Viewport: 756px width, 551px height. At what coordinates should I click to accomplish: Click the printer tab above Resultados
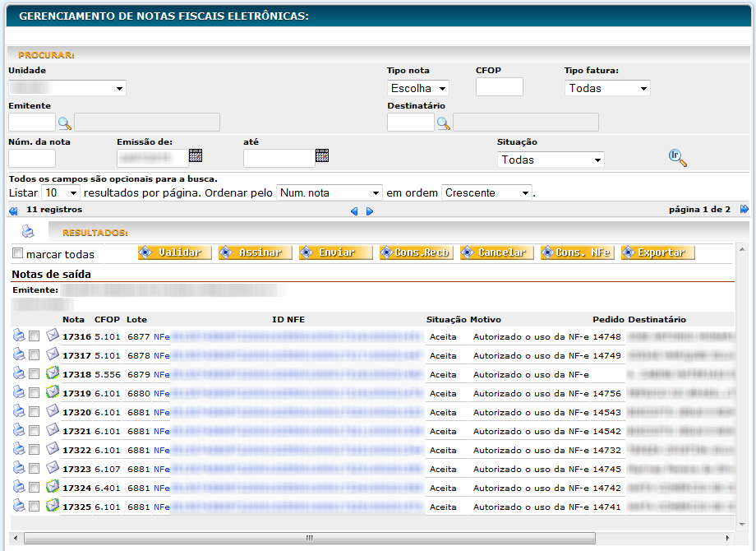[28, 231]
